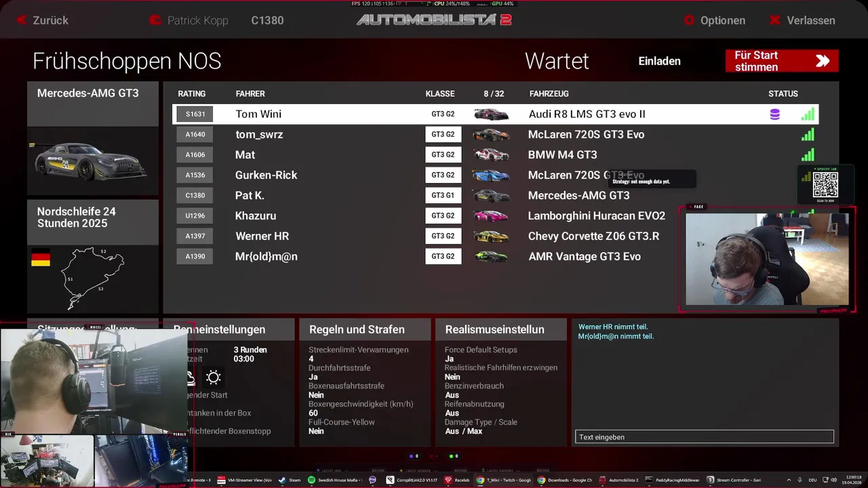Click the yellow Corvette Z06 thumbnail

pos(491,236)
